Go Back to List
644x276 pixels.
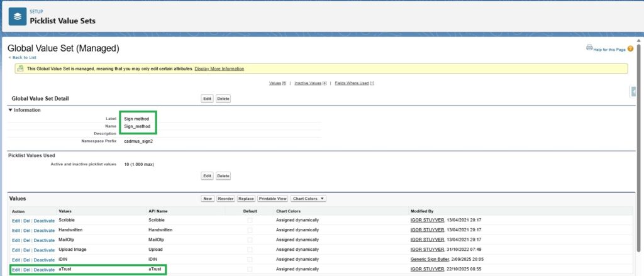coord(23,57)
